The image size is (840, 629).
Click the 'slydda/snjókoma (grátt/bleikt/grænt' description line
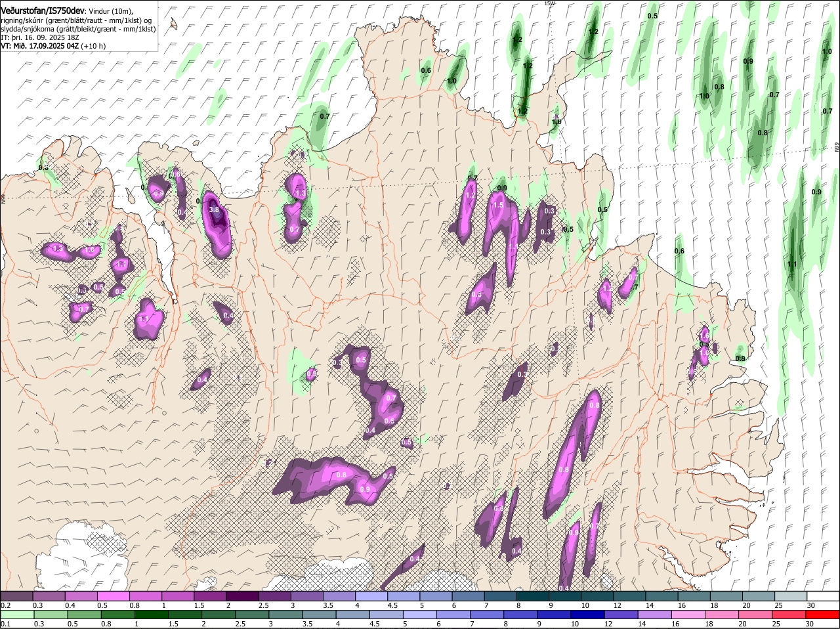pos(78,30)
